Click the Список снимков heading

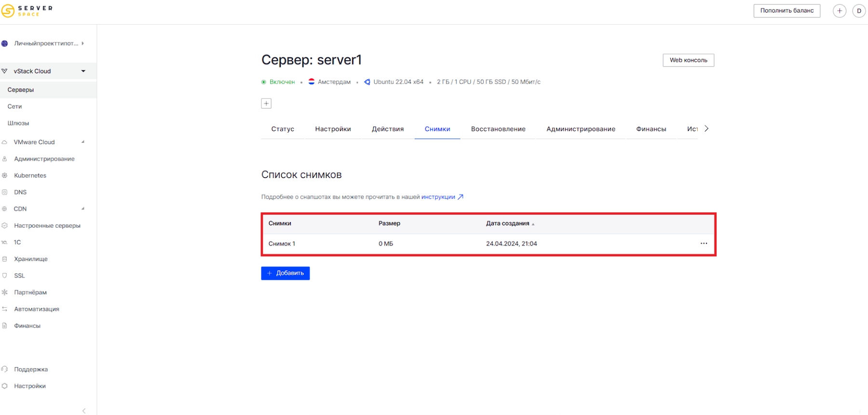pos(301,175)
